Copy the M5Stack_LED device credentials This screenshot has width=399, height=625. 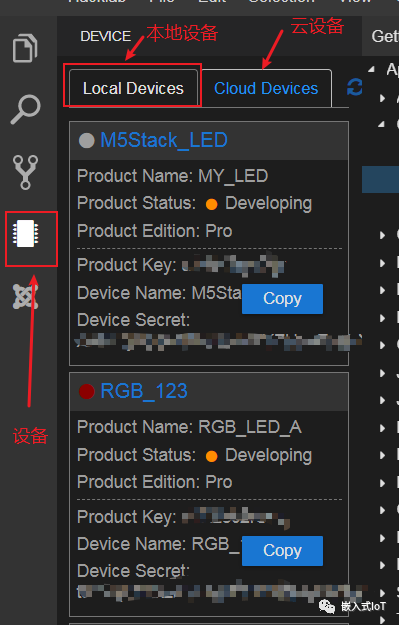[x=282, y=299]
